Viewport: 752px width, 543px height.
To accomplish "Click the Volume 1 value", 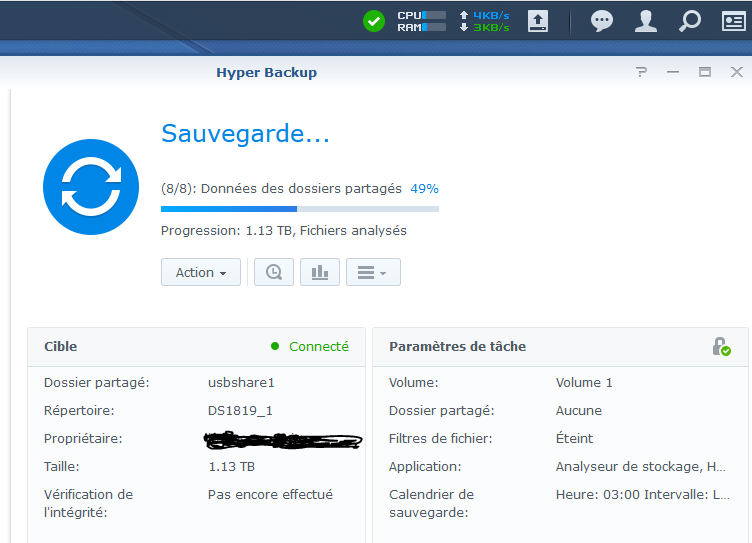I will 584,383.
